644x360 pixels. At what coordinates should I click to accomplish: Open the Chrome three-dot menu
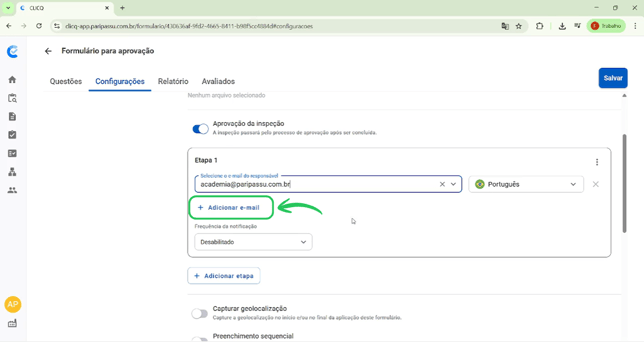635,26
